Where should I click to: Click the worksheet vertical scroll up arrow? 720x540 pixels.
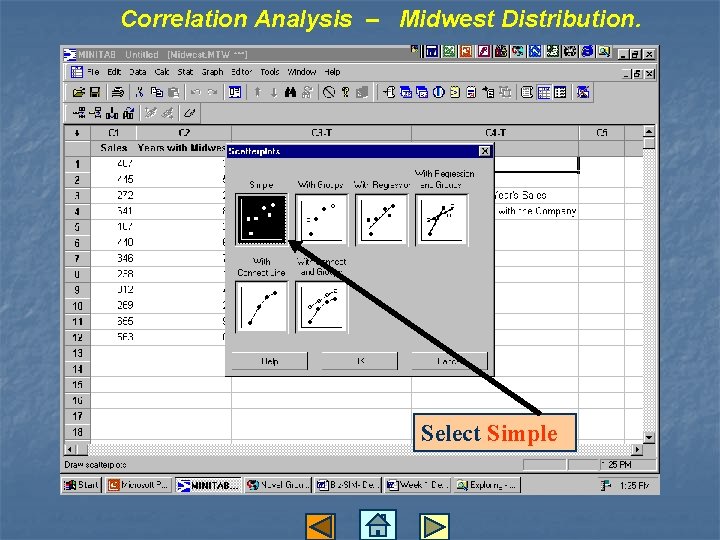649,131
